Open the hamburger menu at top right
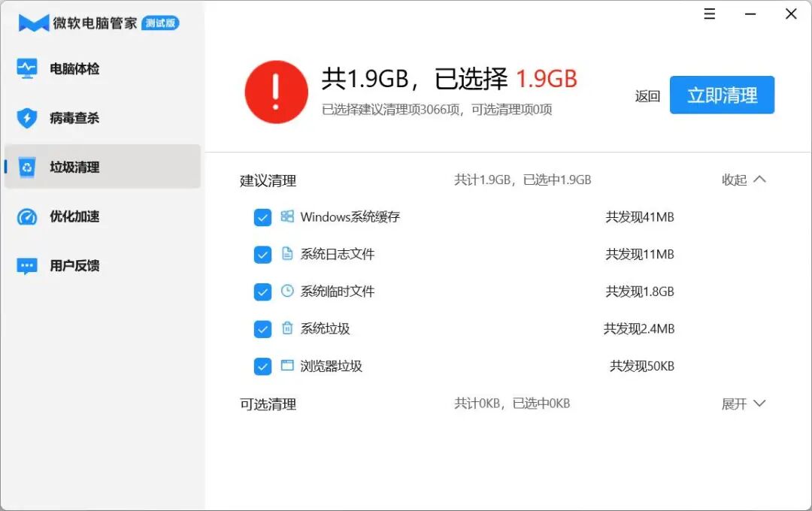This screenshot has width=812, height=511. pyautogui.click(x=709, y=14)
